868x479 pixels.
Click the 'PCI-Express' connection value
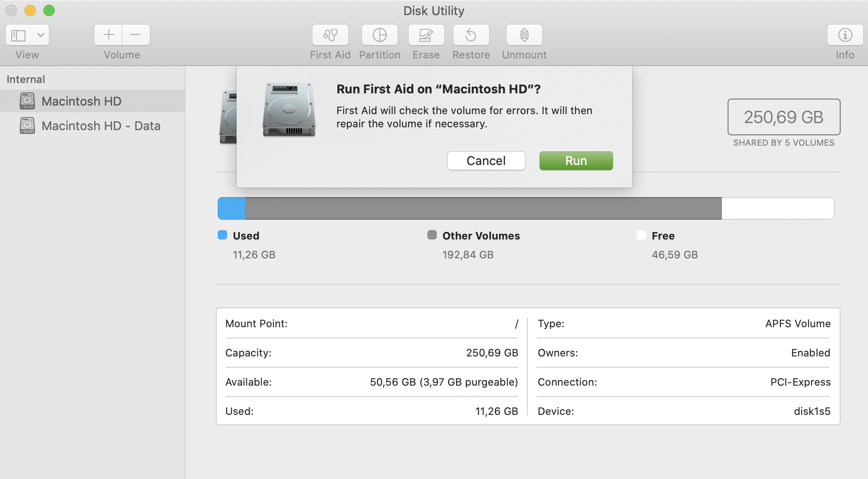tap(800, 382)
